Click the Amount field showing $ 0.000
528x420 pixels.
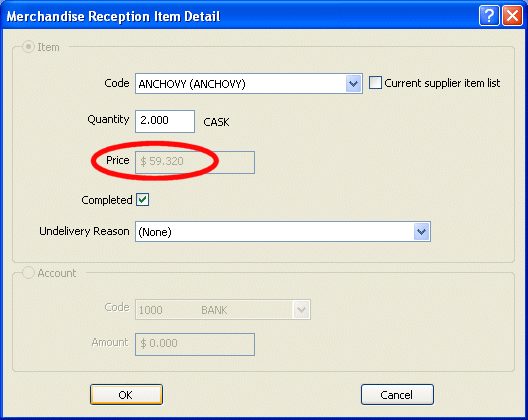[195, 344]
